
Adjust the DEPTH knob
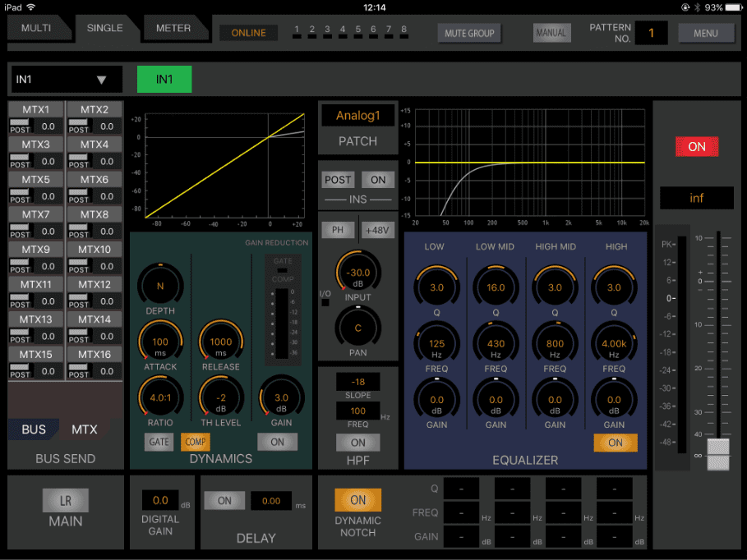pyautogui.click(x=160, y=286)
